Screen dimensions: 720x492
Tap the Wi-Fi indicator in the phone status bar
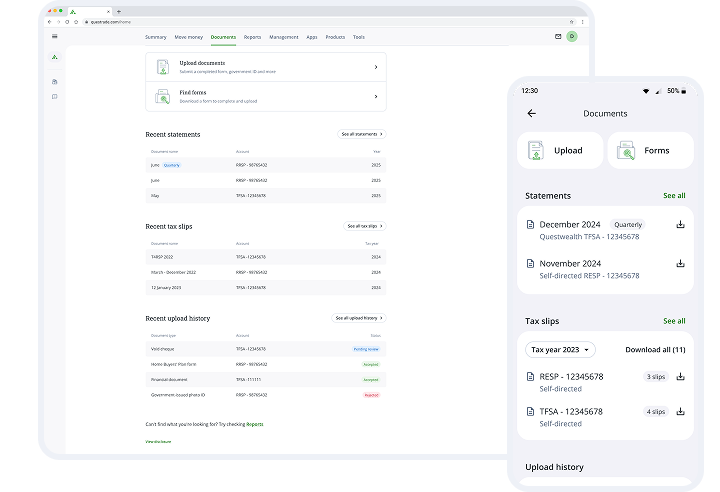646,91
